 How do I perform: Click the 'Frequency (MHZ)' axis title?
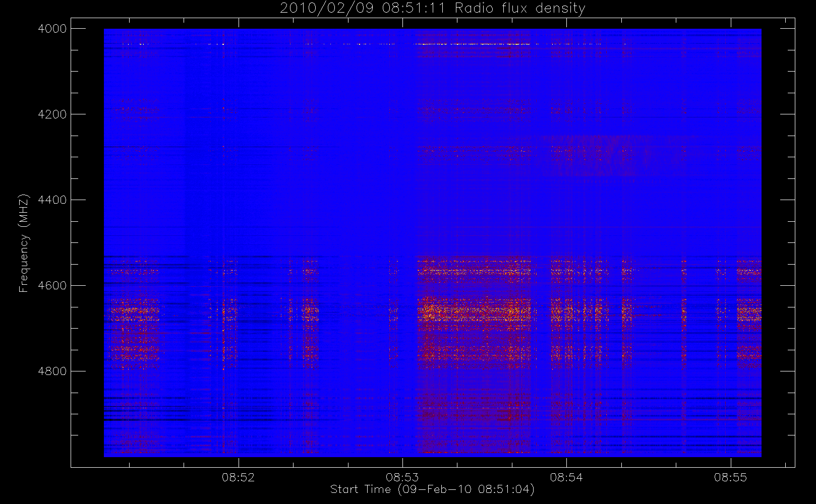click(24, 243)
